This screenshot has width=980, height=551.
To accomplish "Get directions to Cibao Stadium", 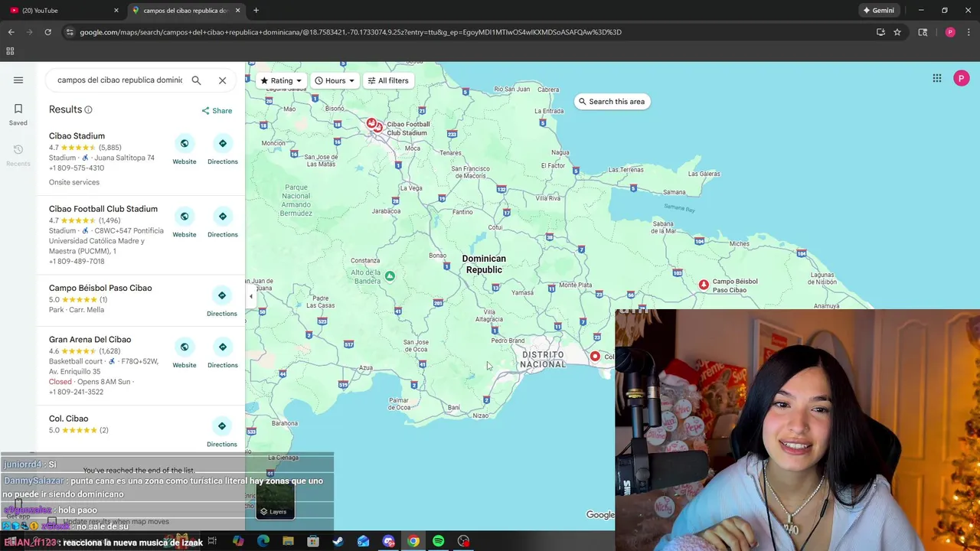I will coord(222,150).
